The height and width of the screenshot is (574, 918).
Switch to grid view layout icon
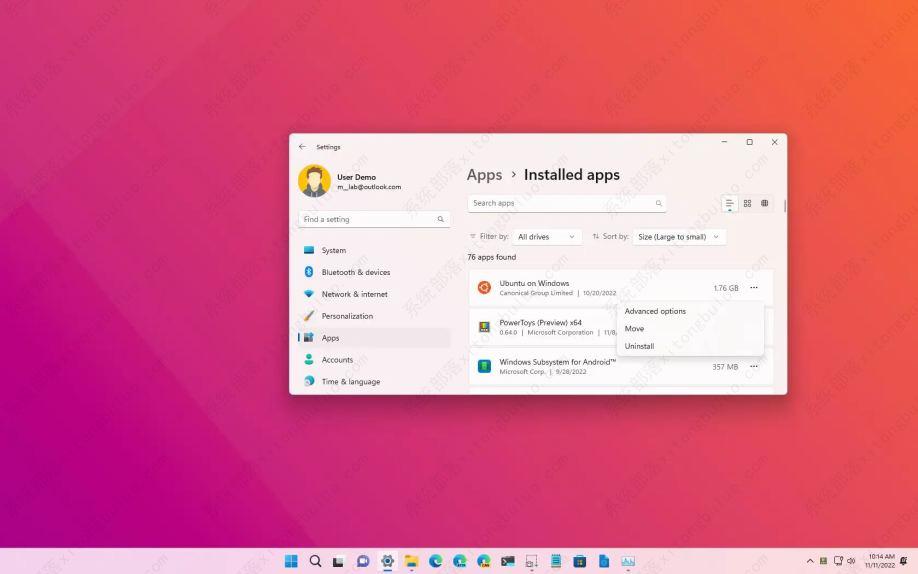[747, 203]
